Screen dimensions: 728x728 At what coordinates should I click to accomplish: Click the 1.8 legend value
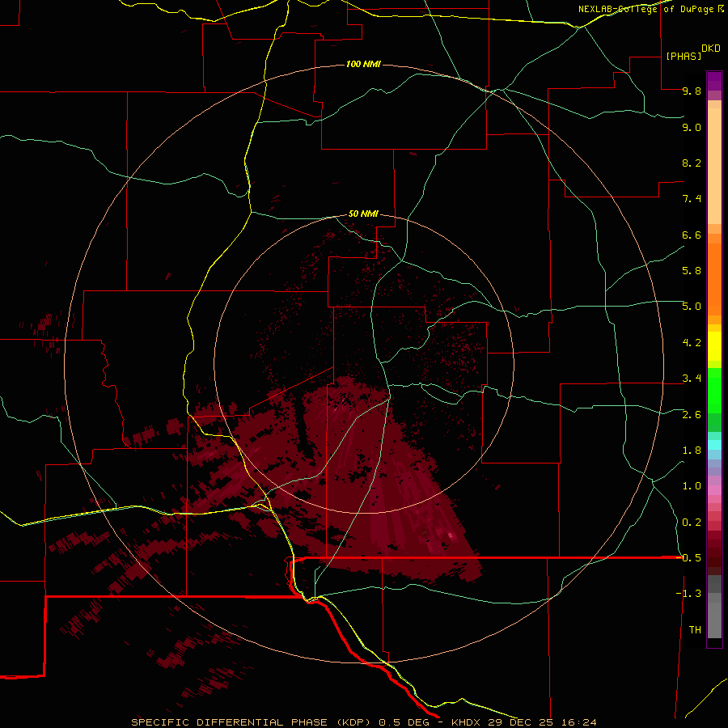click(692, 451)
